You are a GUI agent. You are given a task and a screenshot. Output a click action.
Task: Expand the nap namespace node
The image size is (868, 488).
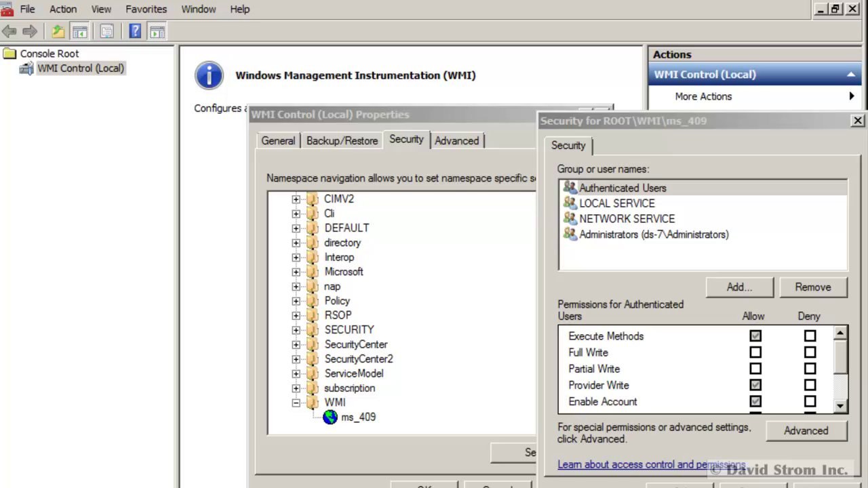tap(296, 287)
